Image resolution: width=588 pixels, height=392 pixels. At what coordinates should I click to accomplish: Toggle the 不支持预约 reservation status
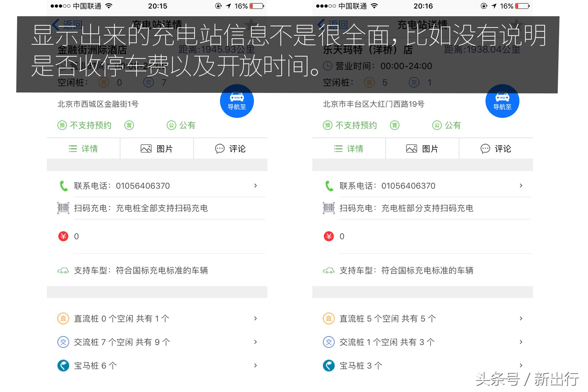[84, 125]
